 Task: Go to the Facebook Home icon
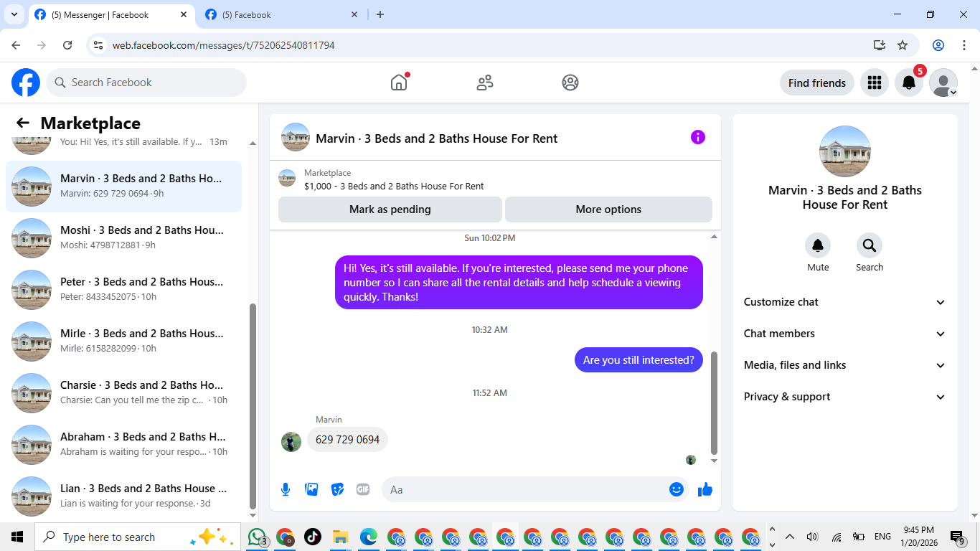point(399,83)
